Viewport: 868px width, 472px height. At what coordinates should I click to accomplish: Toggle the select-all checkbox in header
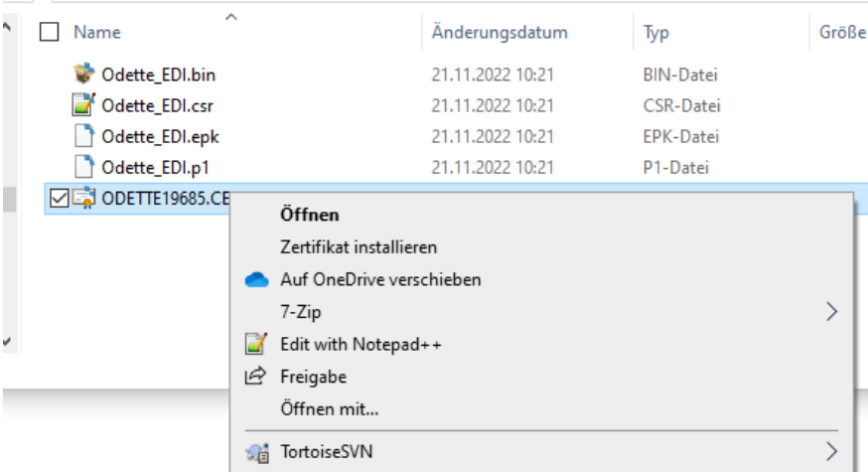(x=50, y=32)
